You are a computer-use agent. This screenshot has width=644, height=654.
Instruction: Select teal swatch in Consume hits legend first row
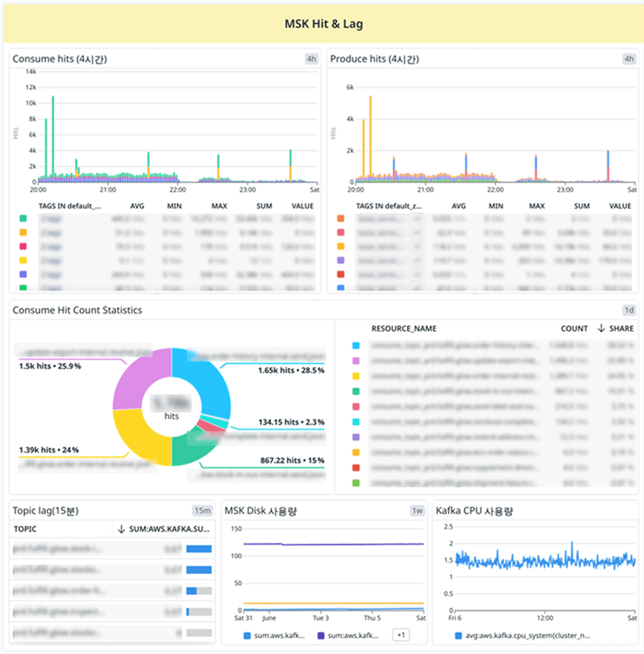23,218
